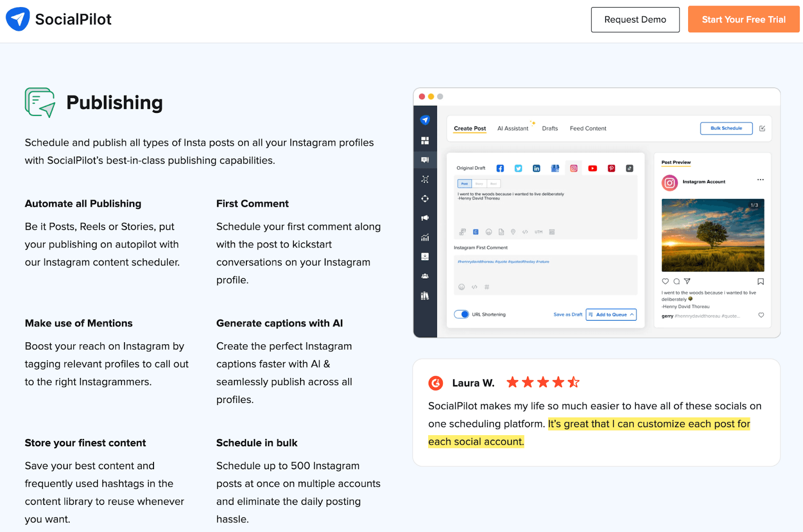Click the bookmark icon in post preview
Viewport: 803px width, 532px height.
click(x=761, y=282)
